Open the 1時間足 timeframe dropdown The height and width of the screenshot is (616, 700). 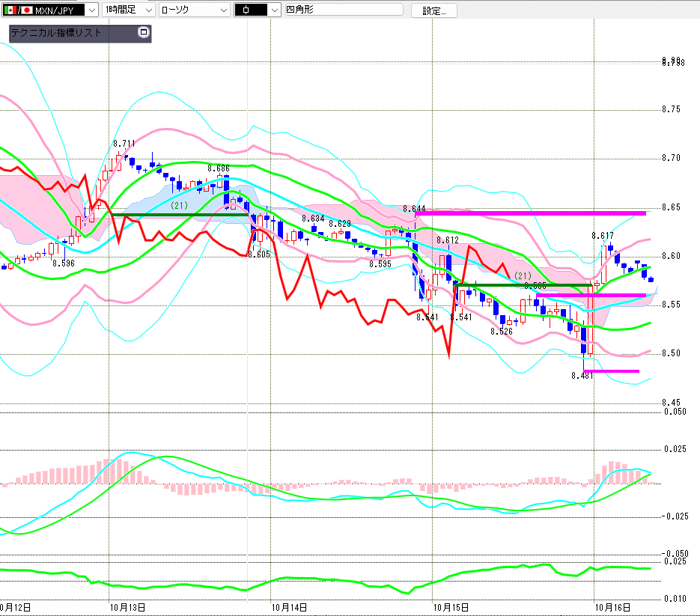tap(129, 10)
